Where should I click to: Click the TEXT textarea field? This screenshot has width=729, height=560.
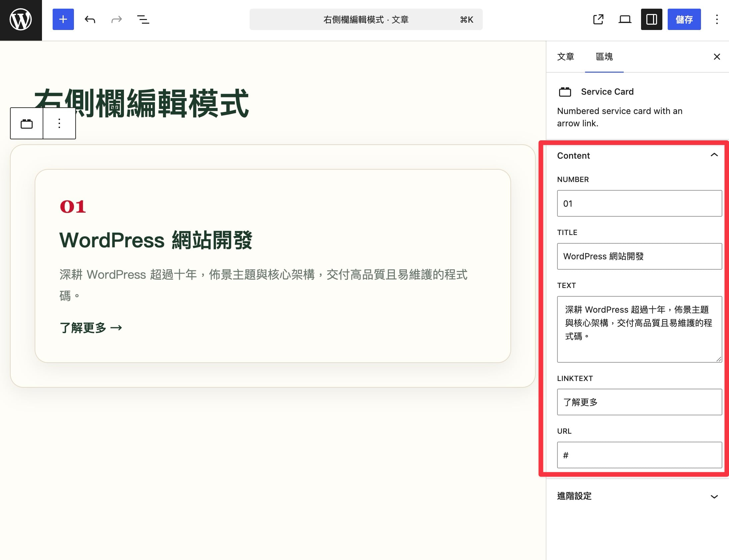(x=639, y=329)
